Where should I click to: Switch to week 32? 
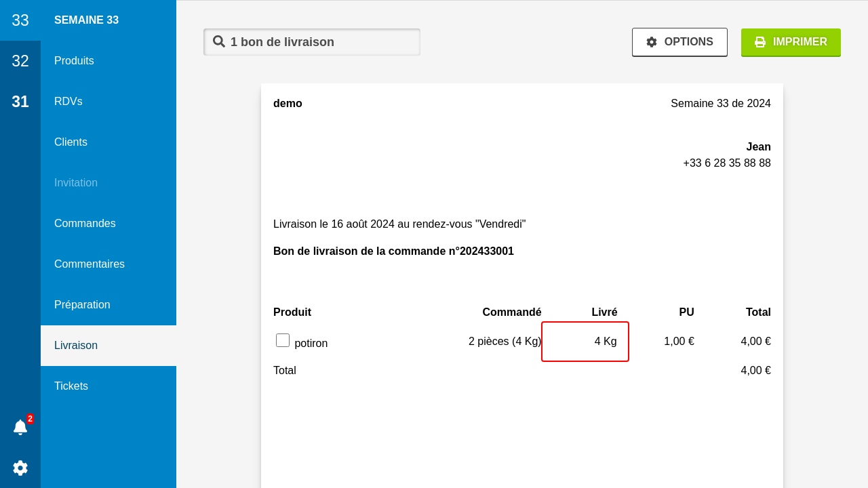click(20, 61)
